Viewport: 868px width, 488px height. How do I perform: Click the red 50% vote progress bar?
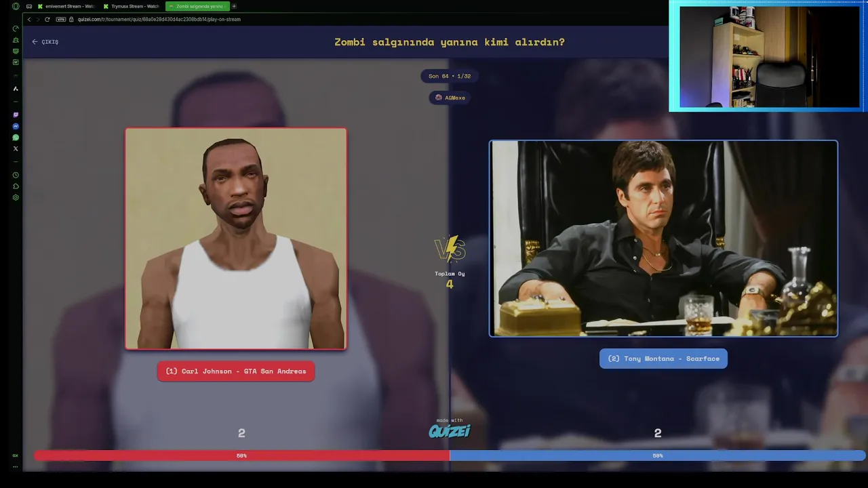(241, 455)
